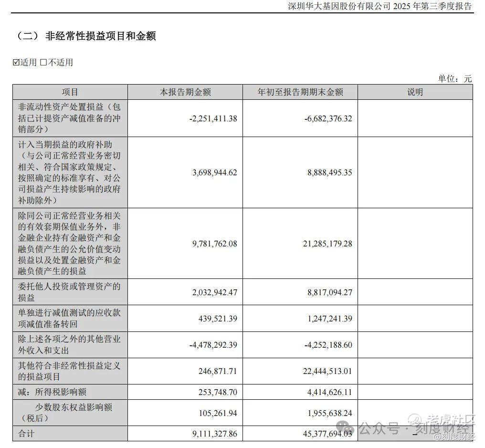Check the 不适用 checkbox
Image resolution: width=485 pixels, height=448 pixels.
(x=43, y=63)
